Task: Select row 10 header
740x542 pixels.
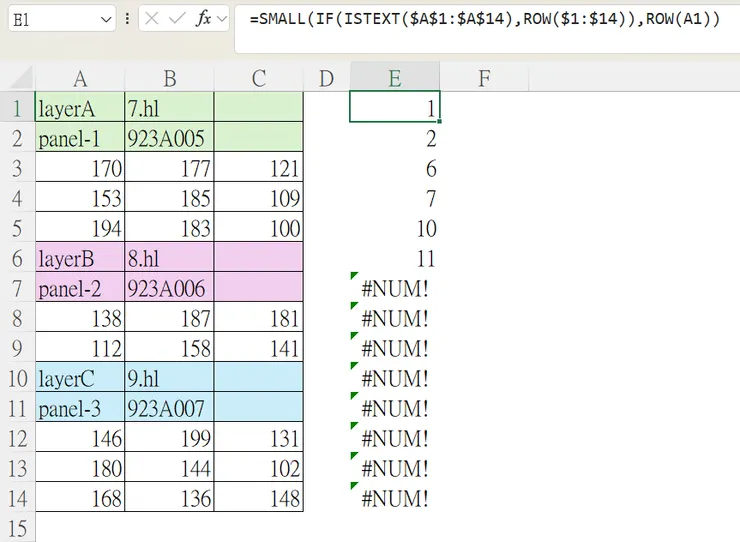Action: 17,379
